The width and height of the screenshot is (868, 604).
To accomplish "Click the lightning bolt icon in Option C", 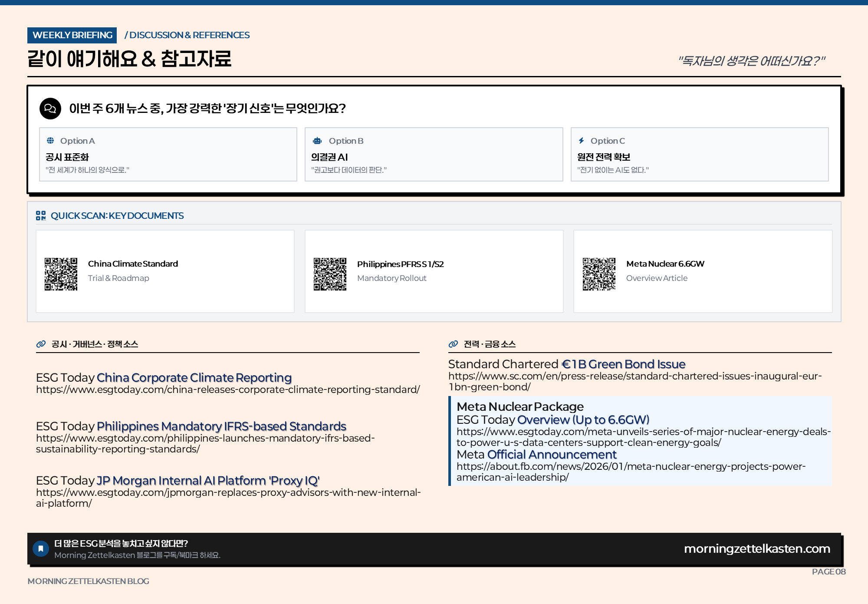I will click(581, 140).
